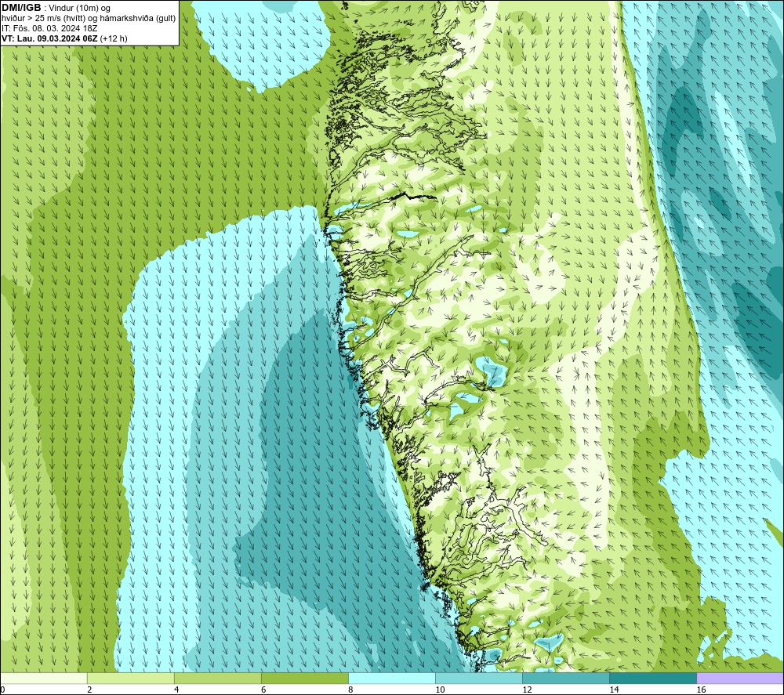Click the legend label '10'
784x695 pixels.
(x=440, y=690)
